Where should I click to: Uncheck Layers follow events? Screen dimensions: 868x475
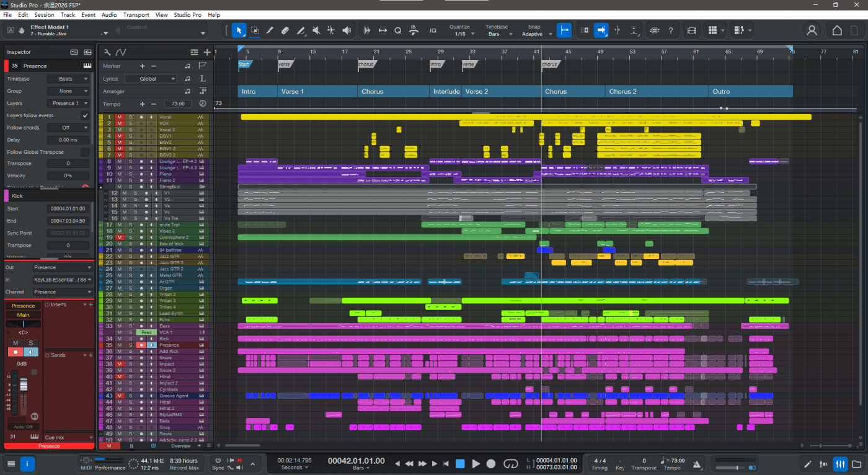(x=85, y=116)
